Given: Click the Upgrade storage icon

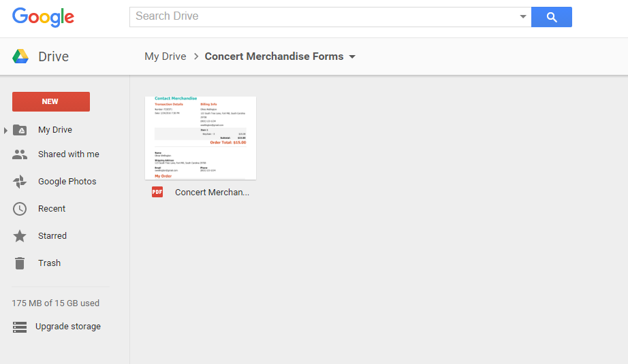Looking at the screenshot, I should [20, 327].
